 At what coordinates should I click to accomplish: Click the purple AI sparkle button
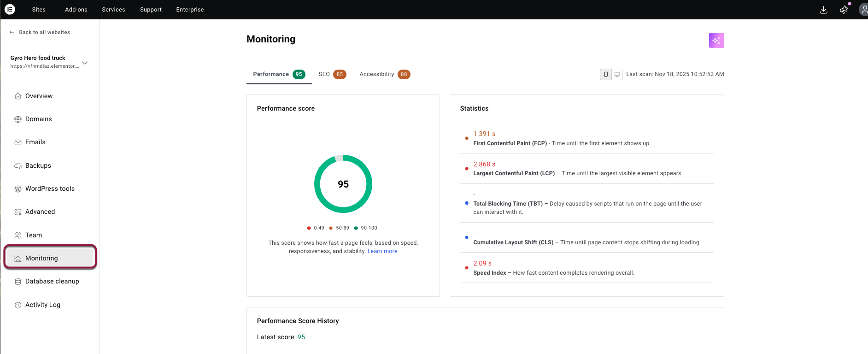[716, 41]
